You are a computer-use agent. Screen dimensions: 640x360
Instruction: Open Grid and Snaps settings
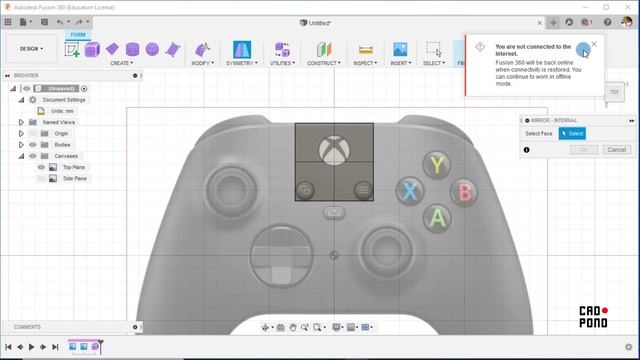(x=351, y=327)
